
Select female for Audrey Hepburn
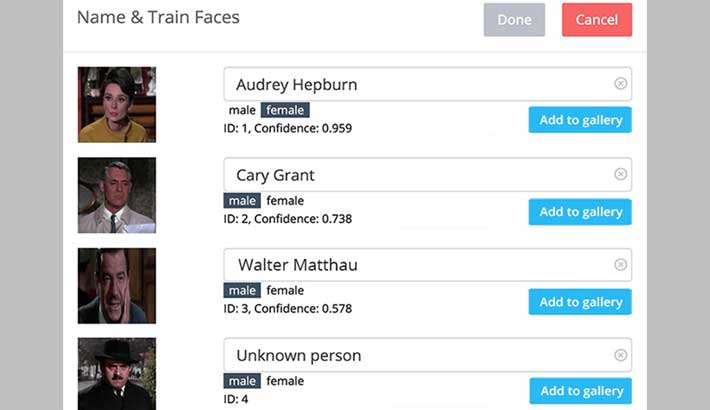[285, 110]
